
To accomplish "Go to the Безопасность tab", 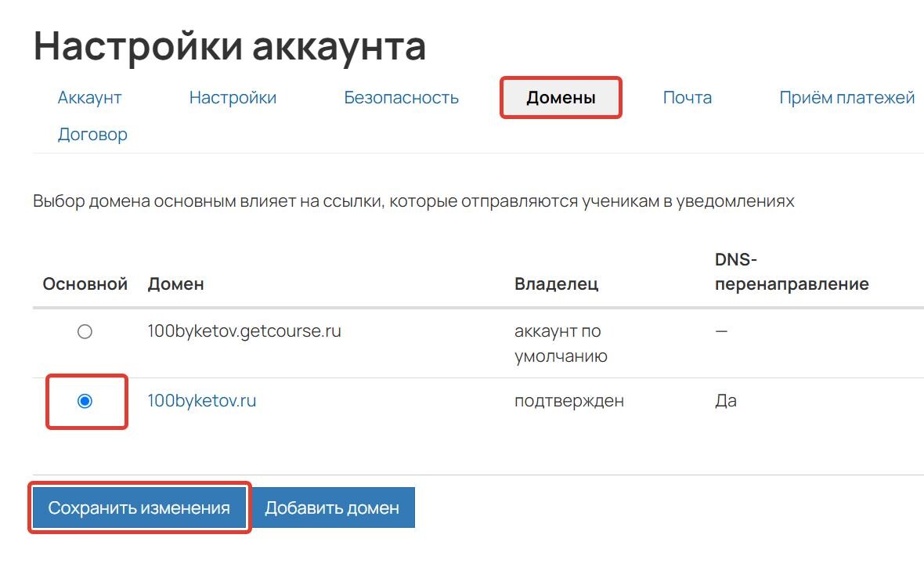I will point(401,97).
